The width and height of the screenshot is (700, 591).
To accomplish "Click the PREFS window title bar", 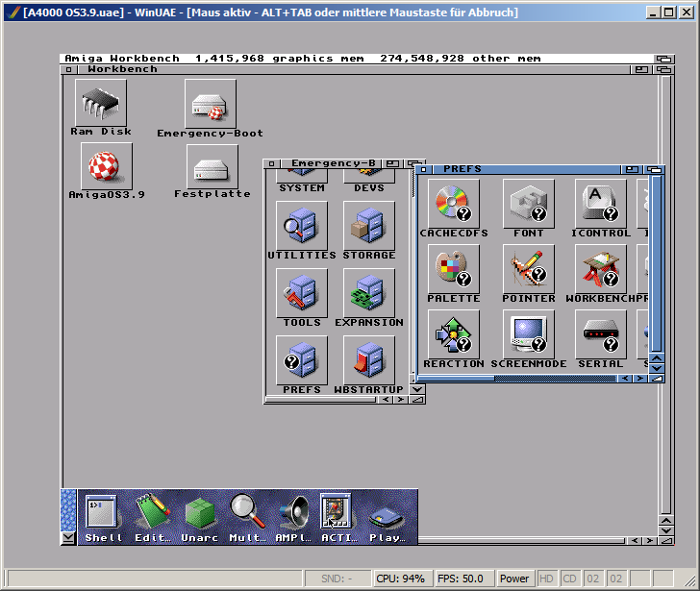I will click(x=526, y=169).
